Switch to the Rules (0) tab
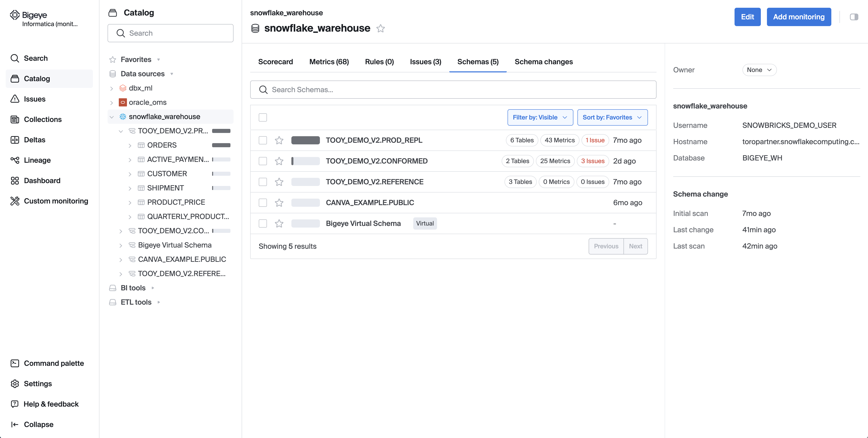The width and height of the screenshot is (868, 438). pyautogui.click(x=379, y=62)
